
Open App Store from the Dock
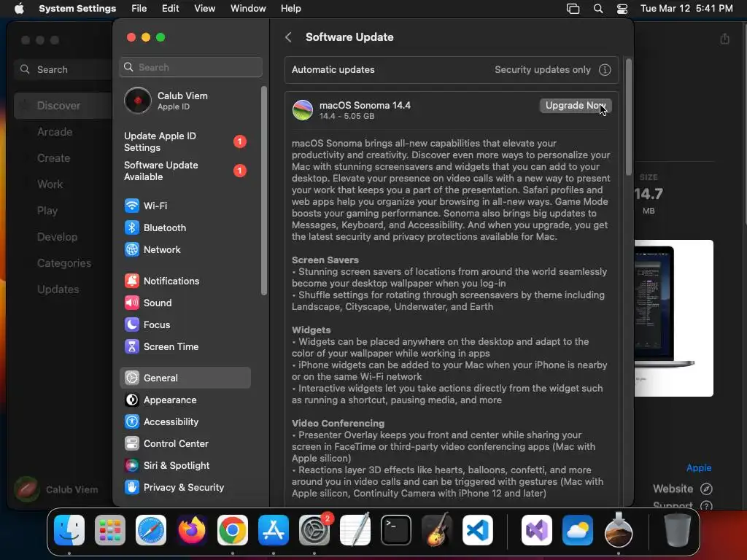(x=274, y=530)
